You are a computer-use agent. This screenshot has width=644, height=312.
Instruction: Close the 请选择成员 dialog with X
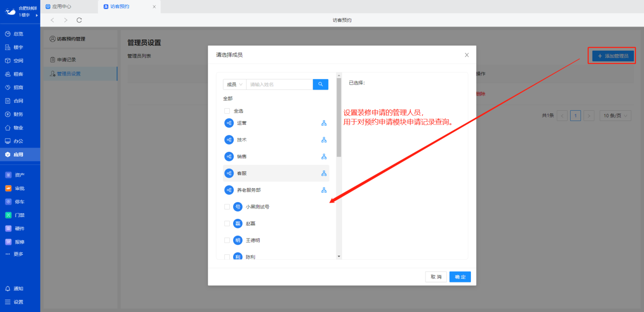coord(467,55)
